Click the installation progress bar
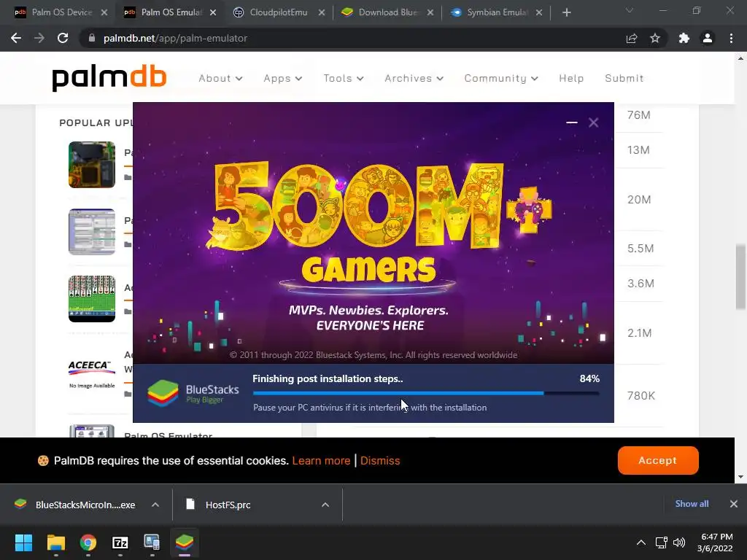The width and height of the screenshot is (747, 560). coord(425,393)
